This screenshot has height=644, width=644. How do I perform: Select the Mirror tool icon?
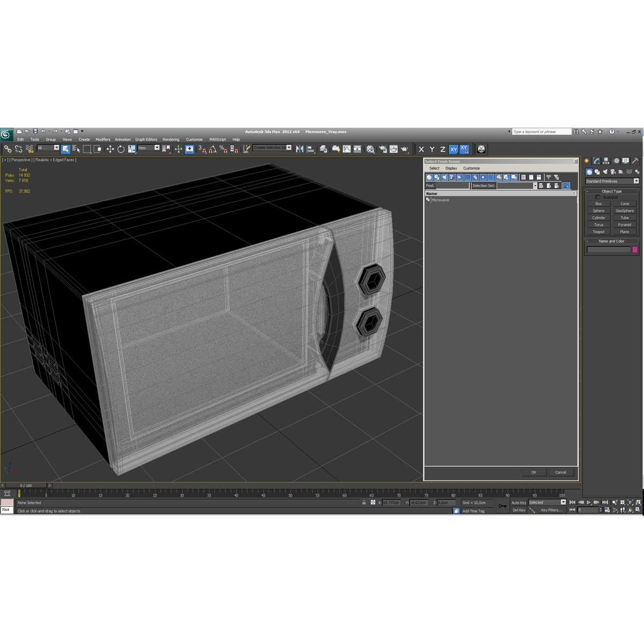[x=299, y=149]
